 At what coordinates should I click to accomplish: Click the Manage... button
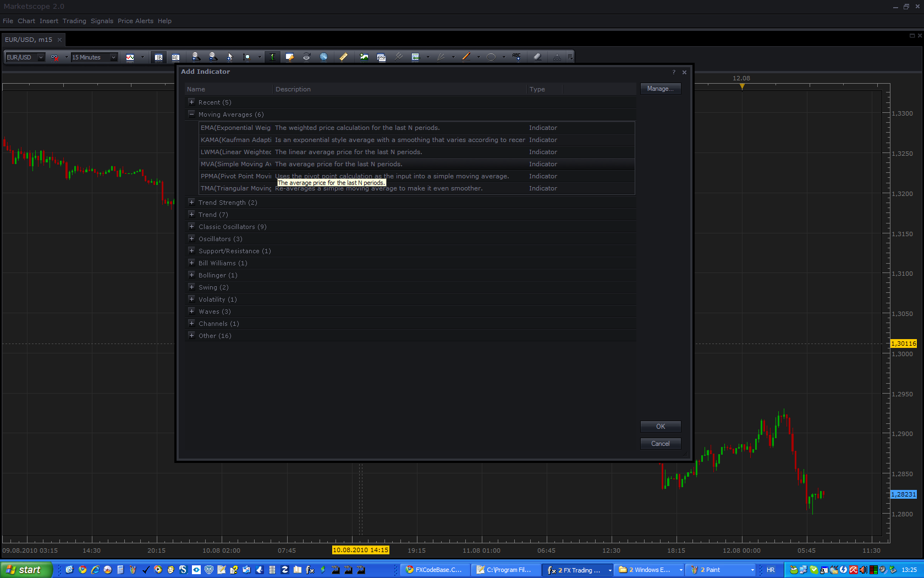pyautogui.click(x=661, y=89)
